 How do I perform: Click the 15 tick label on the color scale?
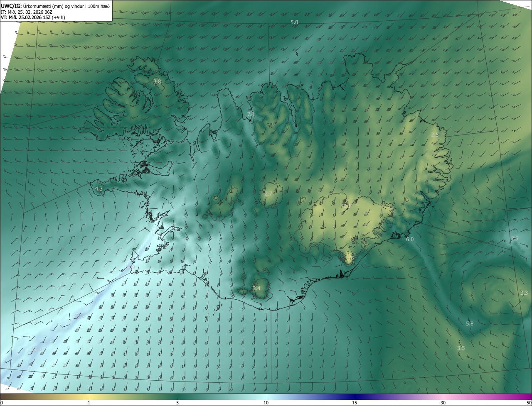tap(355, 403)
